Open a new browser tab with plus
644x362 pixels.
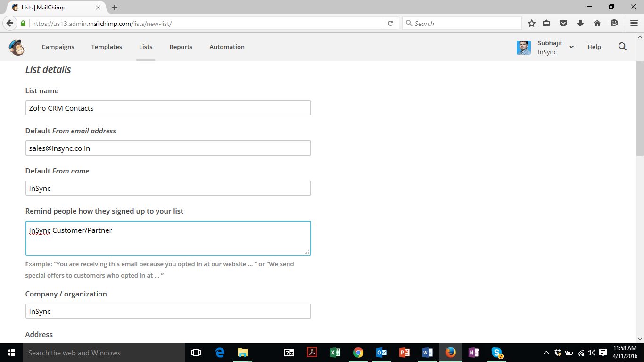click(x=115, y=8)
